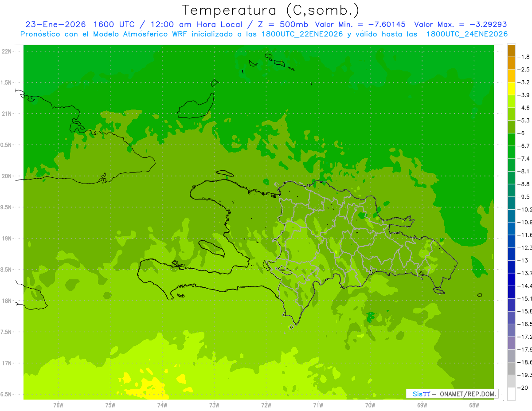Click the '18N' latitude label
Screen dimensions: 532x411
[x=7, y=301]
